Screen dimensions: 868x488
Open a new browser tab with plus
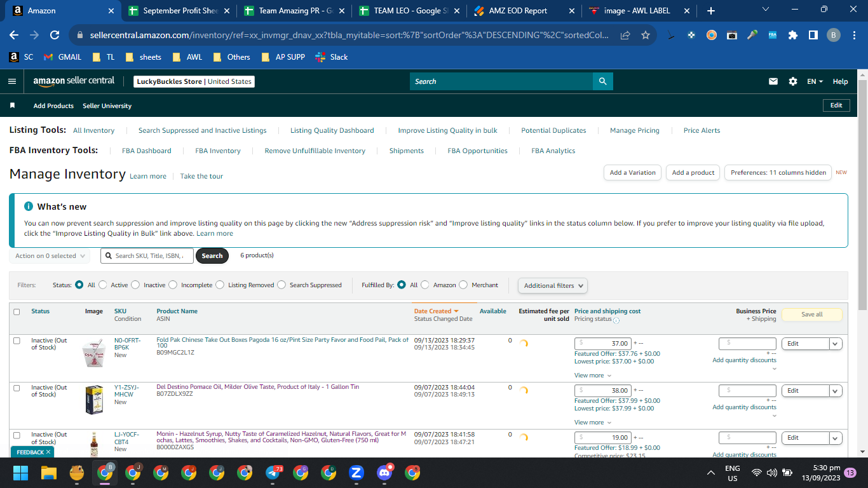coord(711,11)
